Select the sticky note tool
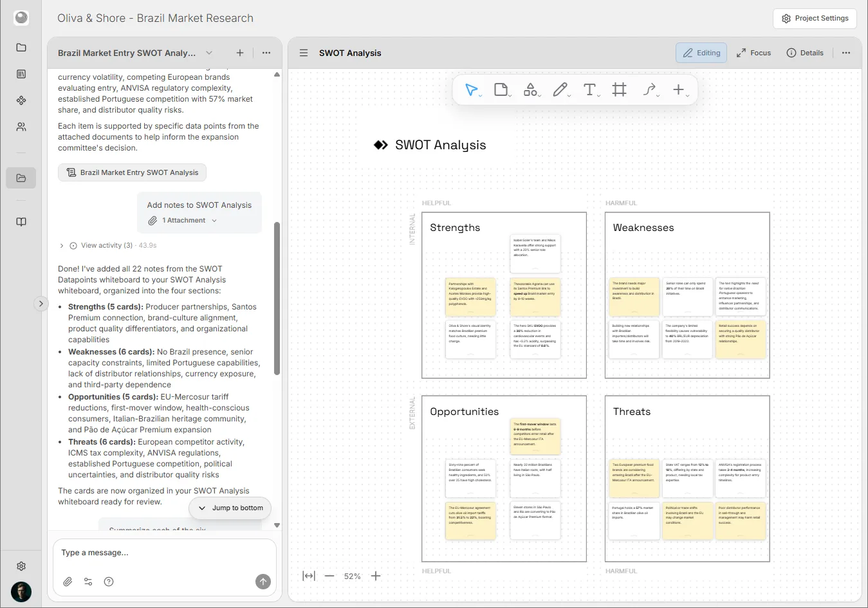Image resolution: width=868 pixels, height=608 pixels. point(501,90)
